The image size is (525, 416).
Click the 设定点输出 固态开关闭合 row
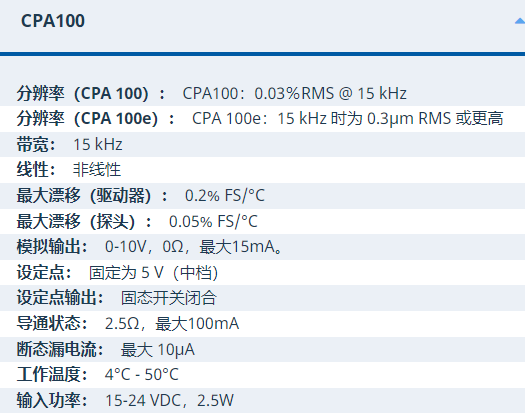click(262, 298)
